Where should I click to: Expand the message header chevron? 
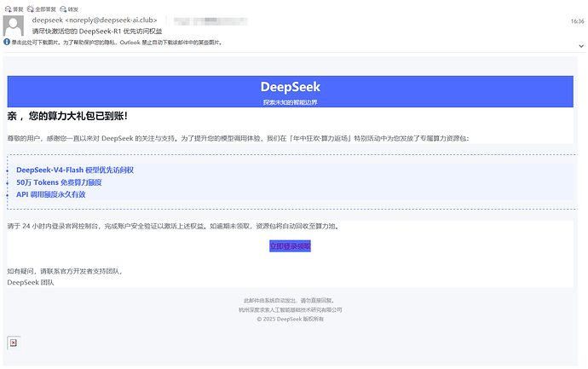[581, 46]
